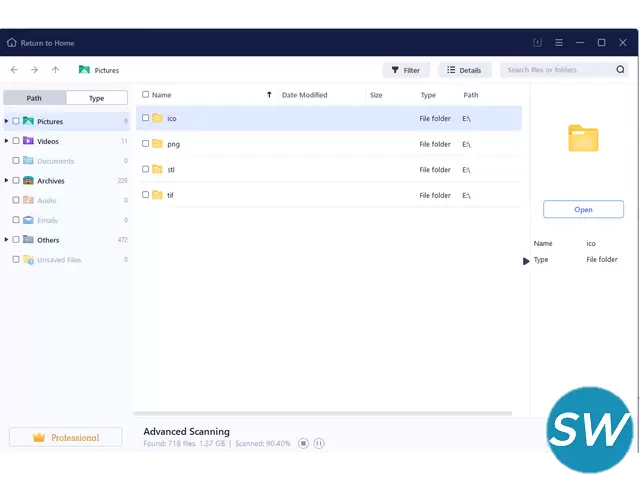
Task: Go back with the left arrow
Action: click(14, 70)
